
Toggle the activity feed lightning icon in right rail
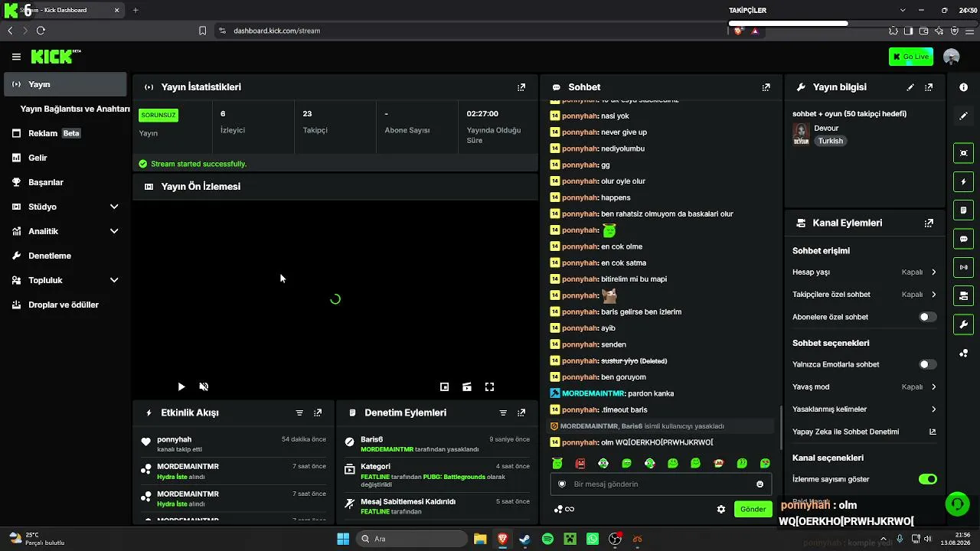[963, 182]
